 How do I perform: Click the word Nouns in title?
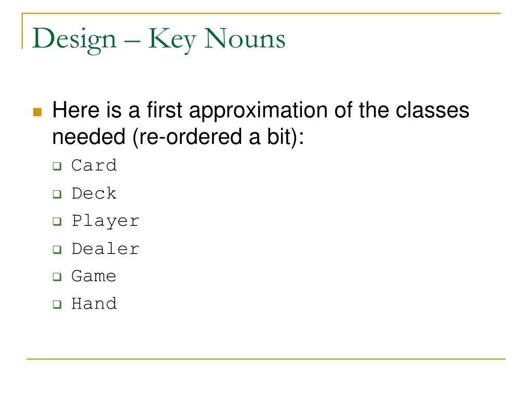coord(245,38)
